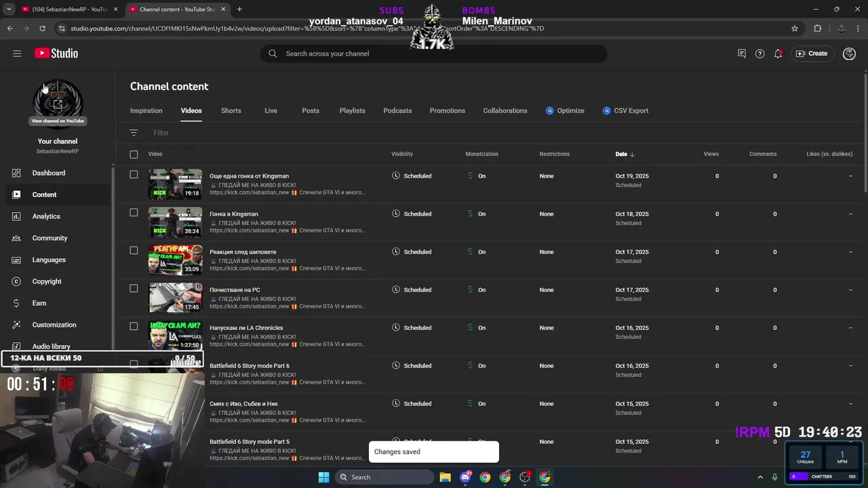Click the filter lines icon

click(x=134, y=133)
